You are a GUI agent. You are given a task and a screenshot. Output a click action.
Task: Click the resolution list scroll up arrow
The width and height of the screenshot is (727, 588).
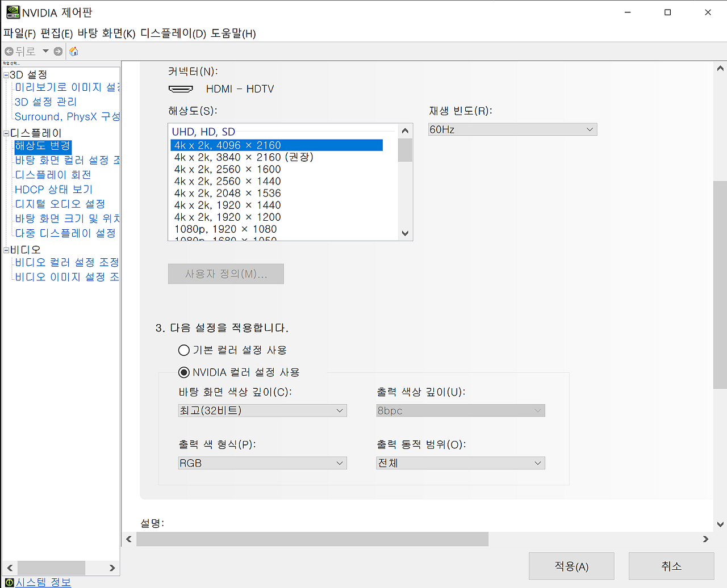pos(405,131)
